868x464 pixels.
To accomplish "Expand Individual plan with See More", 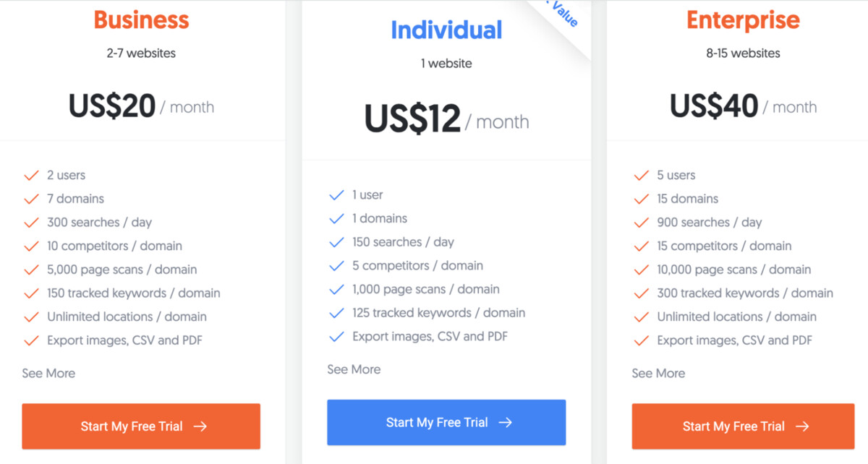I will tap(354, 369).
